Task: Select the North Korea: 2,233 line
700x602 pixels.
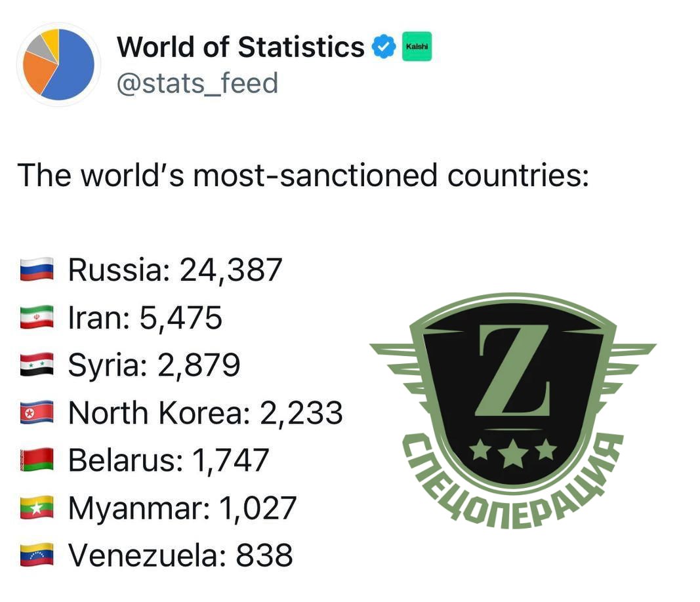Action: (182, 412)
